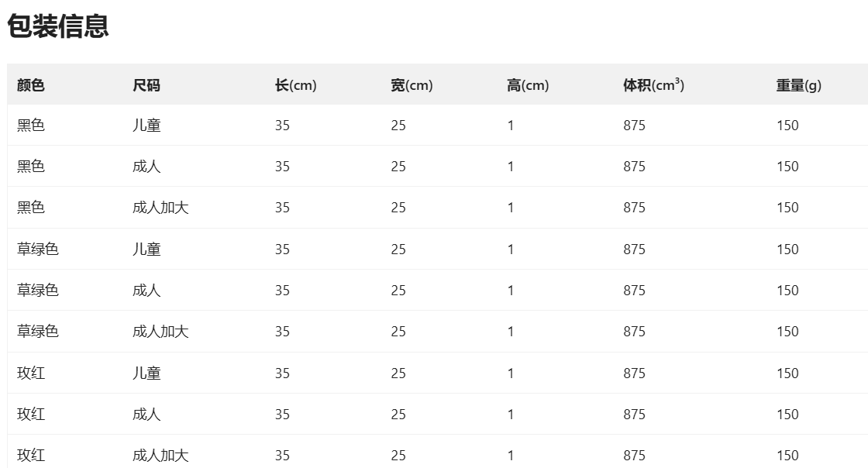Screen dimensions: 868x468
Task: Select 成人加大 size cell for 黑色
Action: (x=160, y=208)
